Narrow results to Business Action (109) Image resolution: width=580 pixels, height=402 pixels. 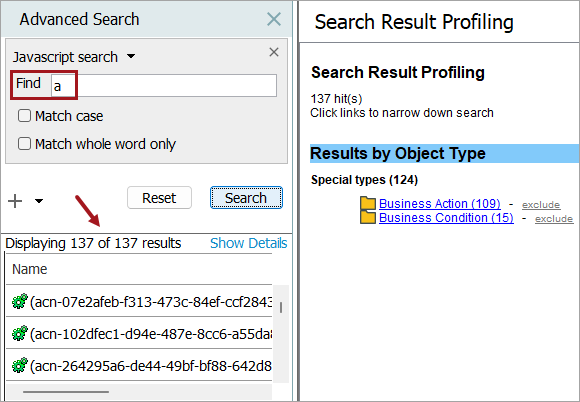click(440, 204)
